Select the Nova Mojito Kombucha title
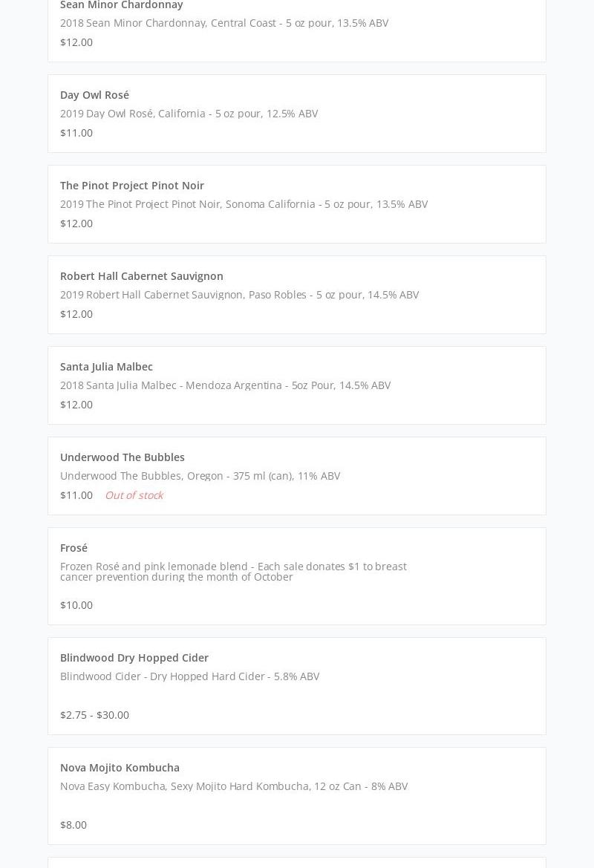 [120, 767]
